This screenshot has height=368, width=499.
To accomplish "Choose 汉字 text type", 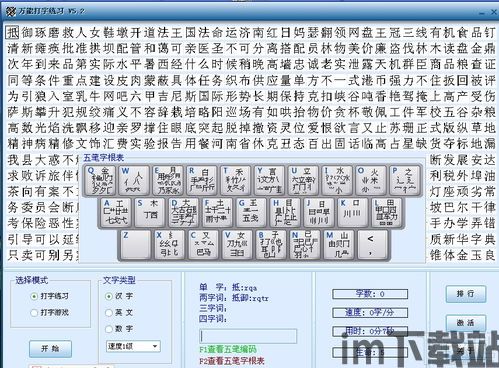I will point(109,296).
